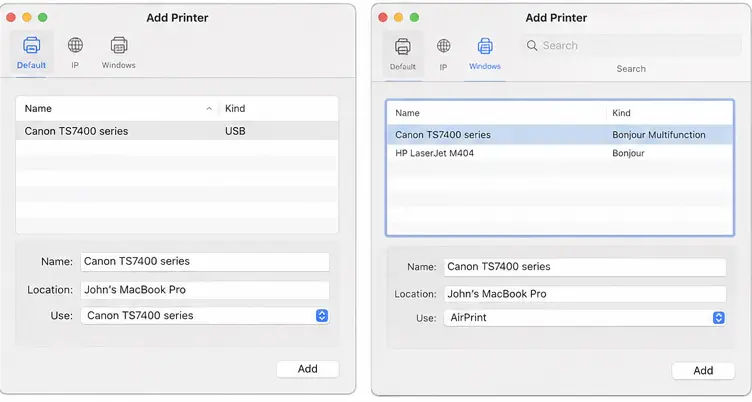Click the IP globe icon in left window
The image size is (752, 402).
pos(75,45)
